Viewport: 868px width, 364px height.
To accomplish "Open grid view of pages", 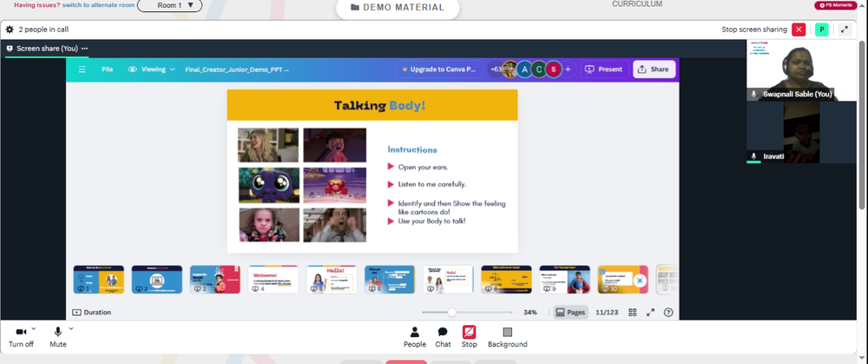I will (x=632, y=313).
